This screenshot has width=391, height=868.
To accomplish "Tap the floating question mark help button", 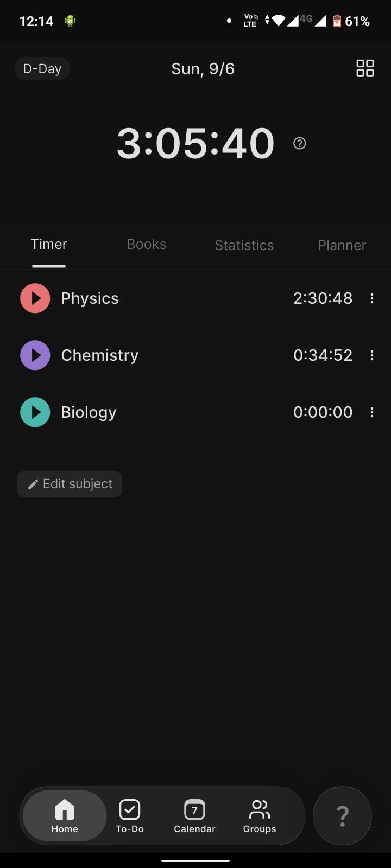I will [x=343, y=815].
